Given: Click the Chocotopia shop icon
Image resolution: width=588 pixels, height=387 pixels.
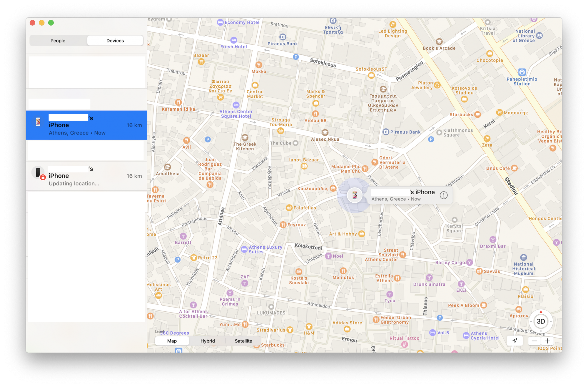Looking at the screenshot, I should 490,54.
